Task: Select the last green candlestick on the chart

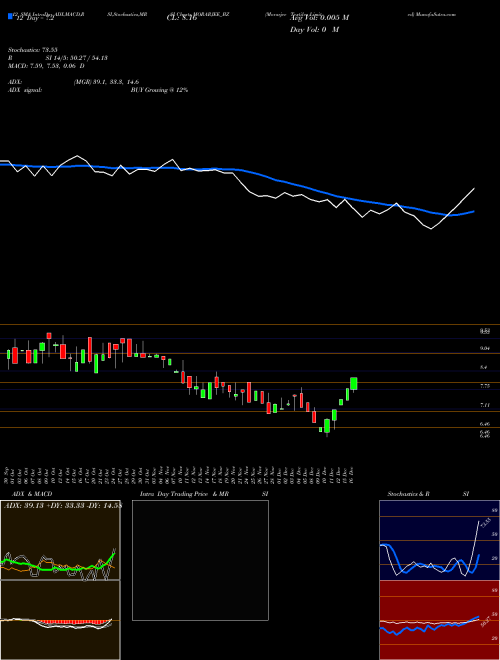Action: 354,384
